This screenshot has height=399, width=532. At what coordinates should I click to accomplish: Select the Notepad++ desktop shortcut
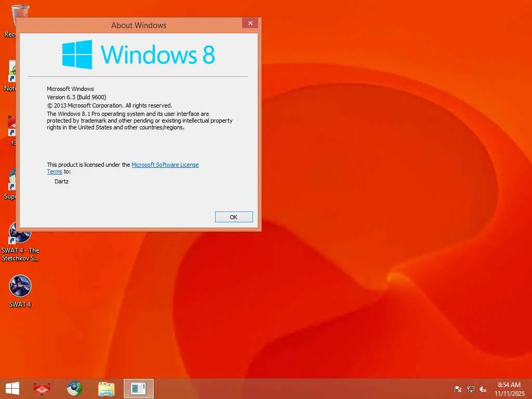pyautogui.click(x=10, y=76)
